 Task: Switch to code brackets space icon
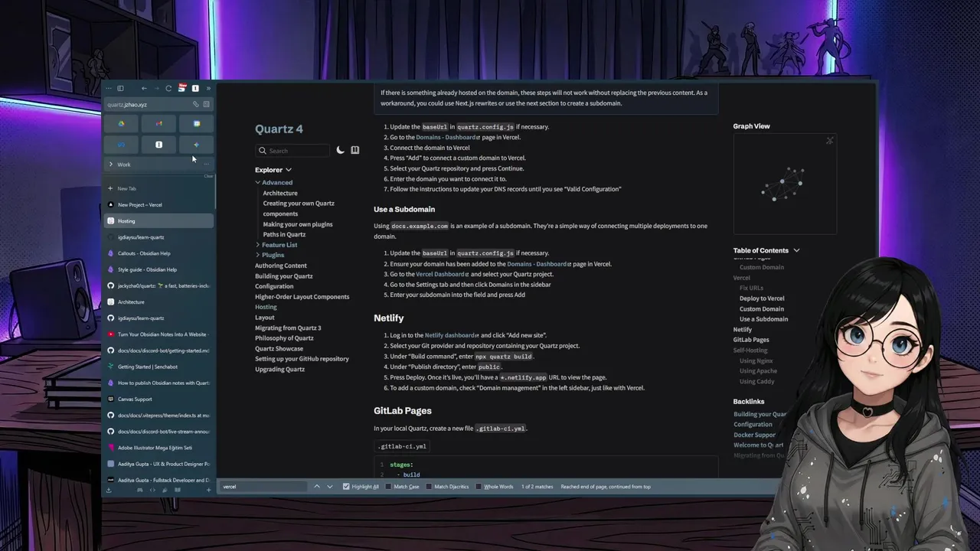click(152, 490)
